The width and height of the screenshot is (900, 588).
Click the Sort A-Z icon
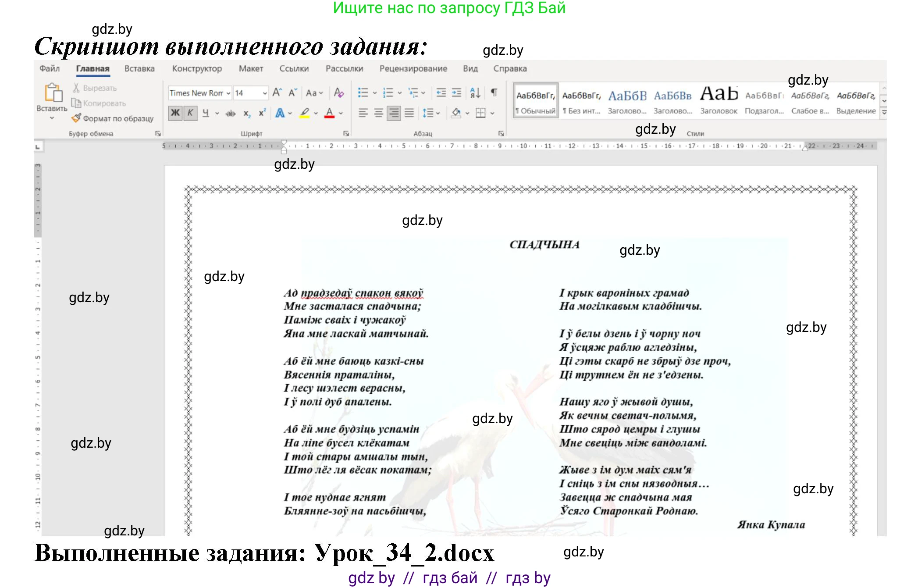(475, 93)
